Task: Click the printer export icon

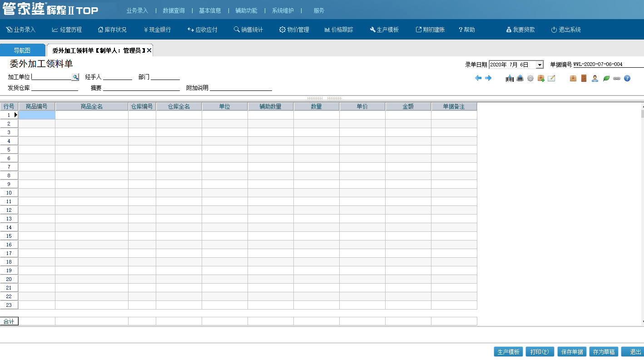Action: (x=520, y=78)
